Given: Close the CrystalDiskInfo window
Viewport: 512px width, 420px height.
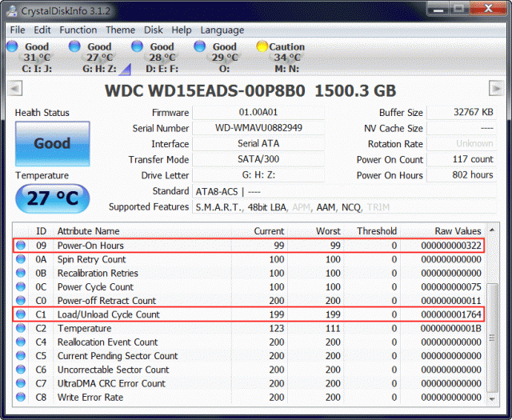Looking at the screenshot, I should (489, 9).
